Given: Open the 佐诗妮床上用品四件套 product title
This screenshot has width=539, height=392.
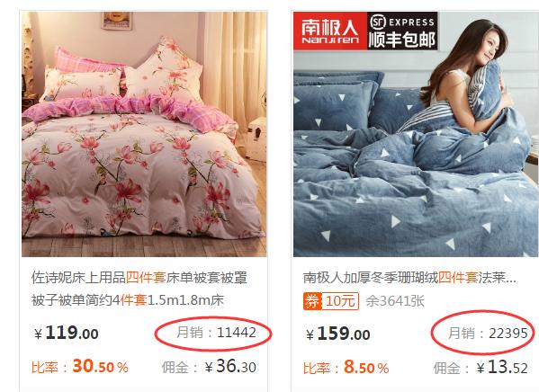Looking at the screenshot, I should (x=139, y=278).
